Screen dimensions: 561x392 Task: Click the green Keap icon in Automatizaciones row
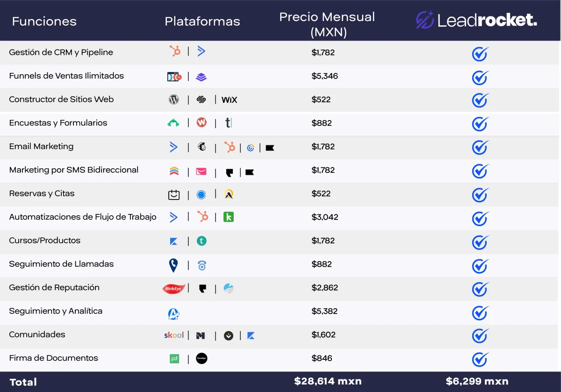(x=229, y=217)
